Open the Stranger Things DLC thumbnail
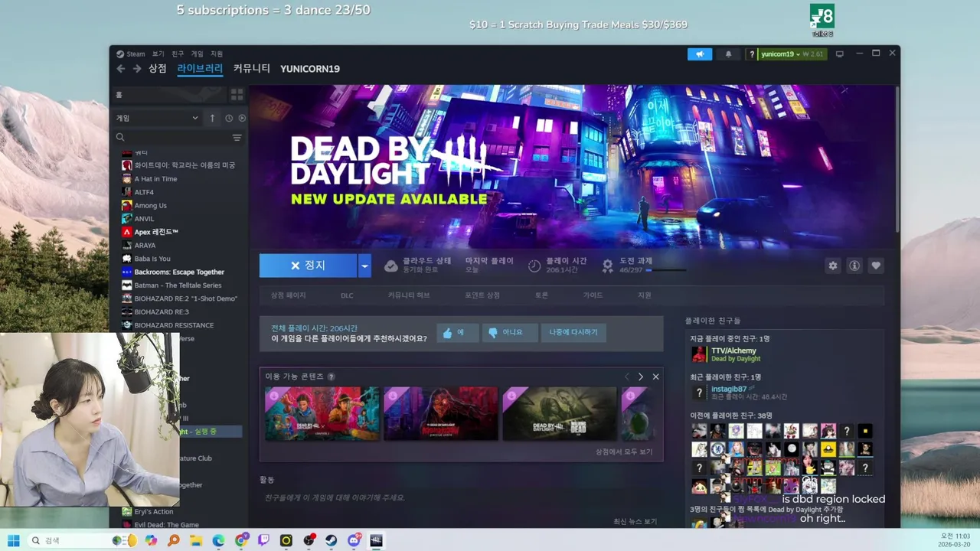The width and height of the screenshot is (980, 551). [x=322, y=413]
